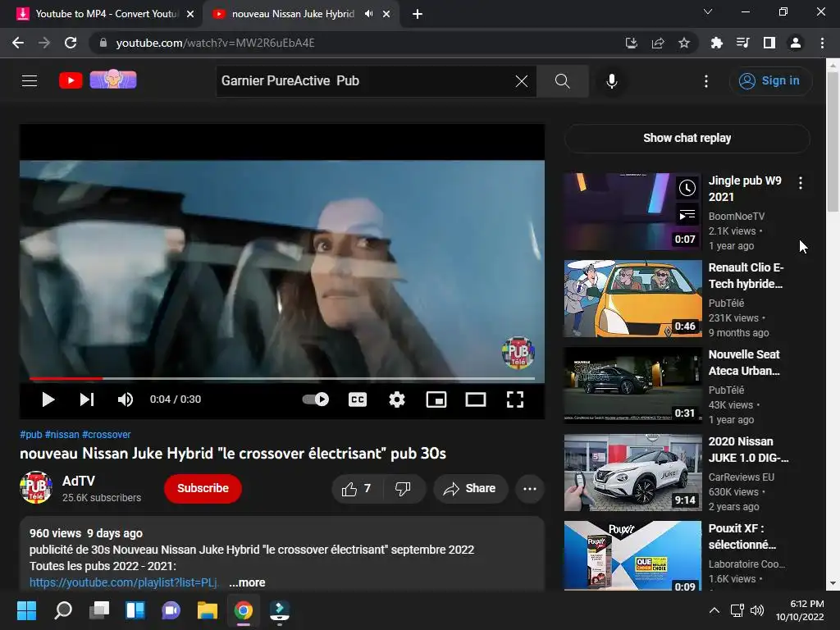
Task: Open the player settings gear
Action: tap(397, 399)
